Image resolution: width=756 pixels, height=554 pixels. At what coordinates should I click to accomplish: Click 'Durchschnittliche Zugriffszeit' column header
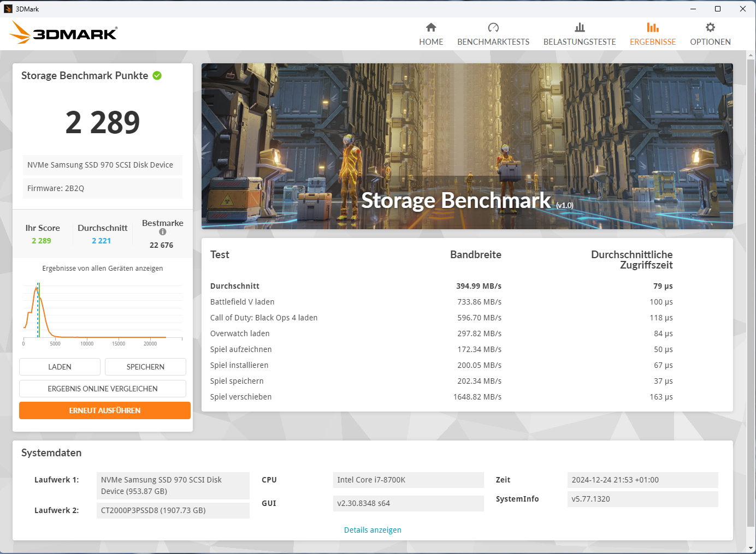tap(632, 260)
